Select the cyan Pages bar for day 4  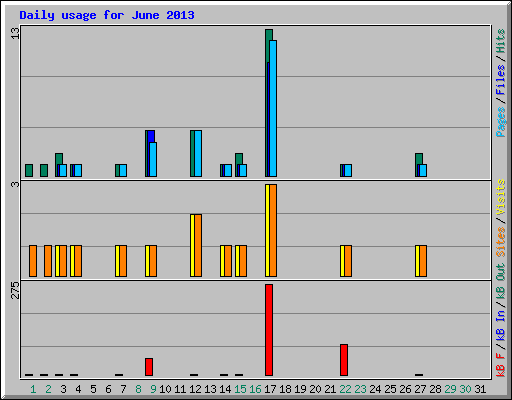(x=78, y=170)
